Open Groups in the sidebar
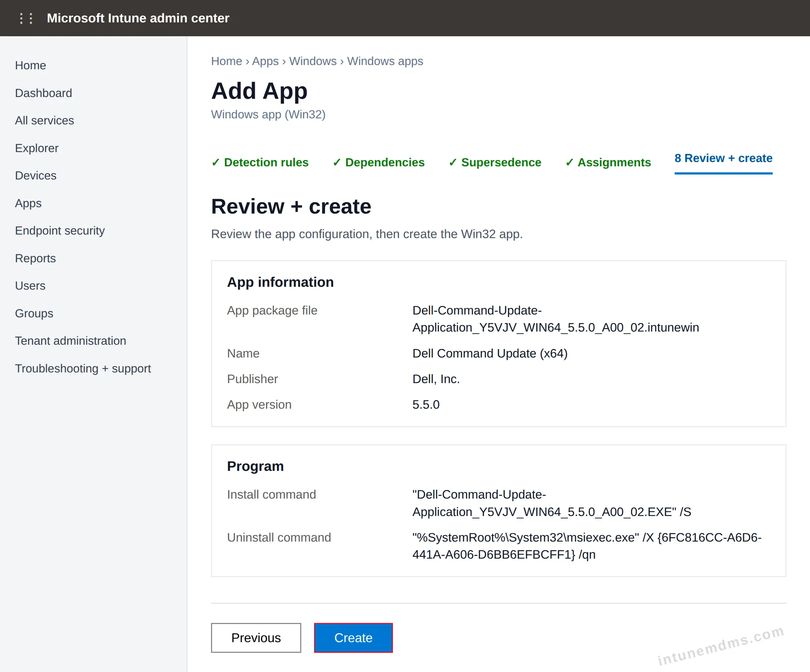The width and height of the screenshot is (810, 672). [x=34, y=314]
